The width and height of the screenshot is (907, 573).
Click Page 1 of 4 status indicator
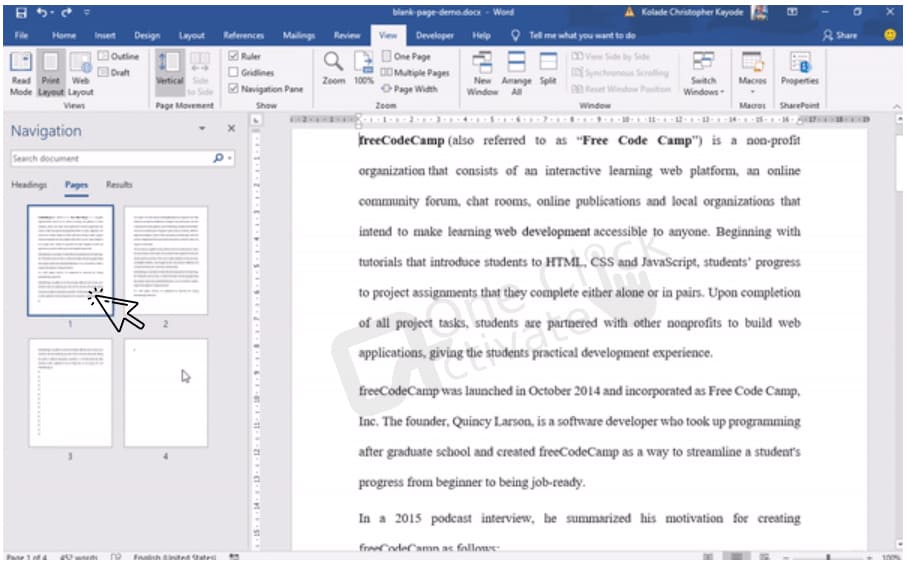coord(27,557)
